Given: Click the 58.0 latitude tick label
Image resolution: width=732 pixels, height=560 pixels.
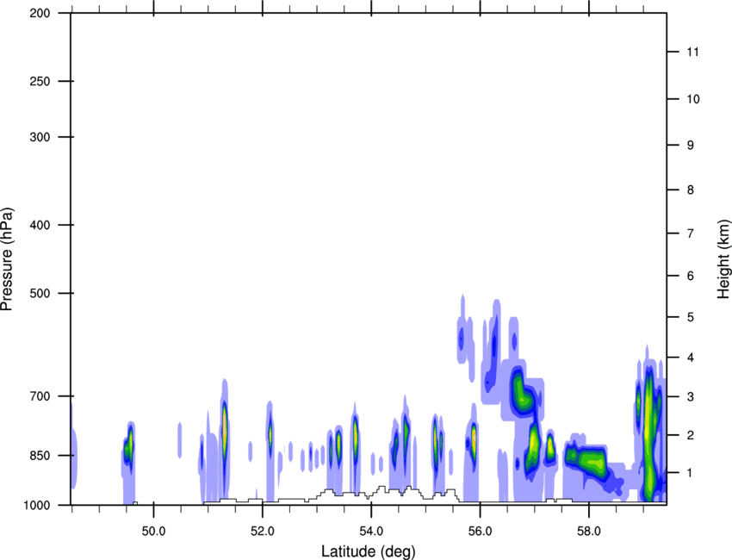Looking at the screenshot, I should [x=589, y=532].
